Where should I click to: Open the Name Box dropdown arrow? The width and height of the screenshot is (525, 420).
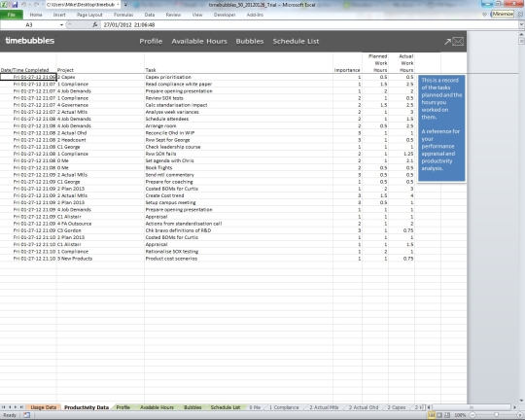61,24
